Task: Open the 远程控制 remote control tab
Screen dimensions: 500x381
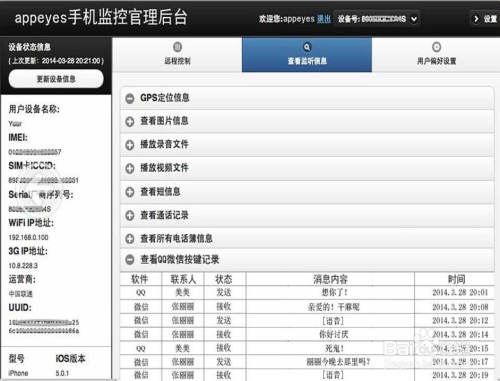Action: [177, 55]
